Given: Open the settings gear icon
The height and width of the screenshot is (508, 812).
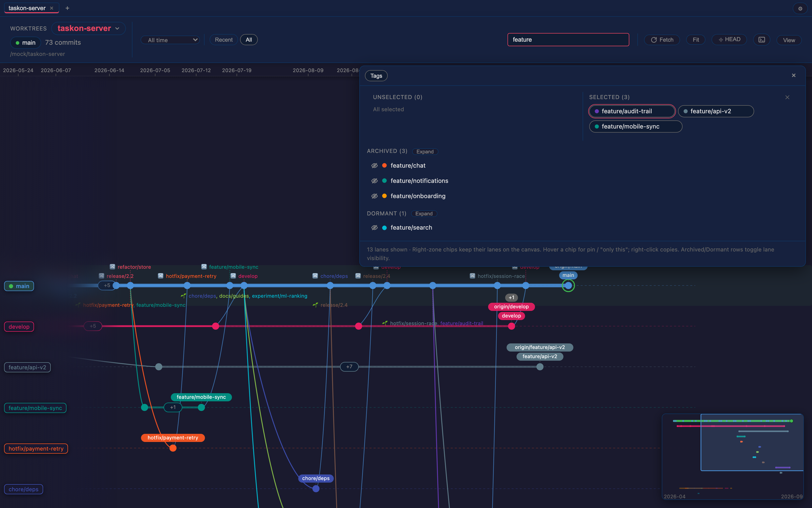Looking at the screenshot, I should (x=800, y=9).
